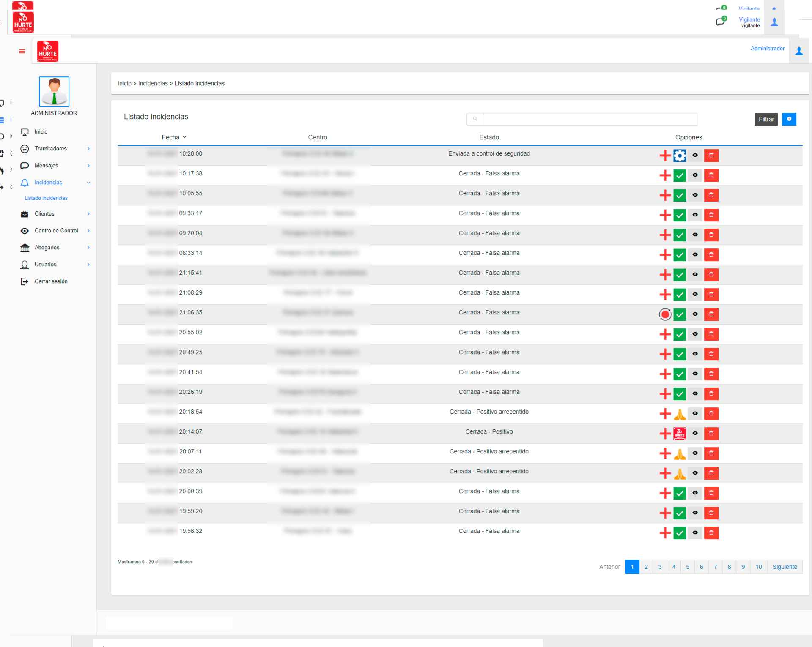Screen dimensions: 812x647
Task: Click the incident search input field
Action: [590, 119]
